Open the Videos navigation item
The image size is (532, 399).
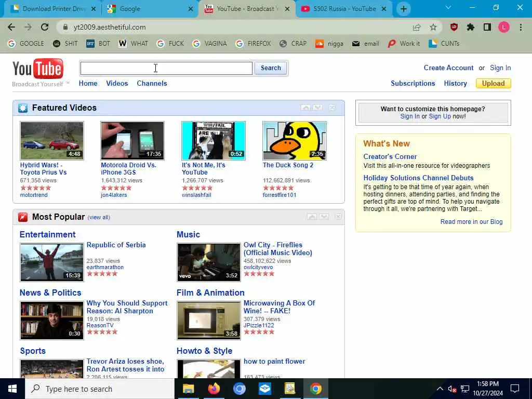117,84
